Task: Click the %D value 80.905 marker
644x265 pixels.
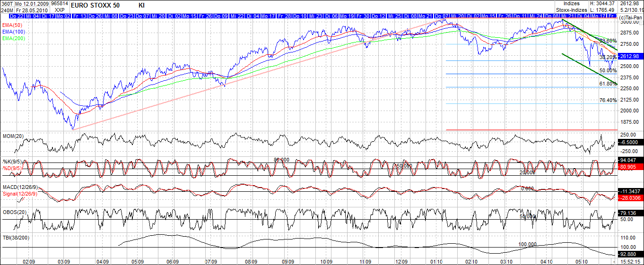Action: point(631,167)
